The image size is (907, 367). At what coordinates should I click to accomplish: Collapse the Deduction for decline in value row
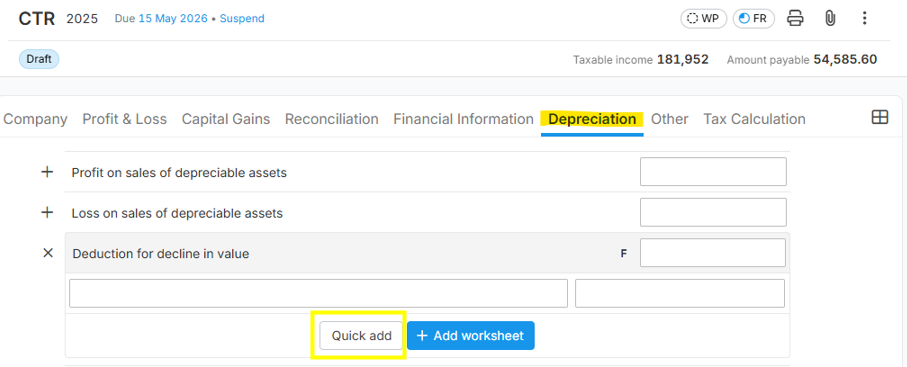[48, 253]
